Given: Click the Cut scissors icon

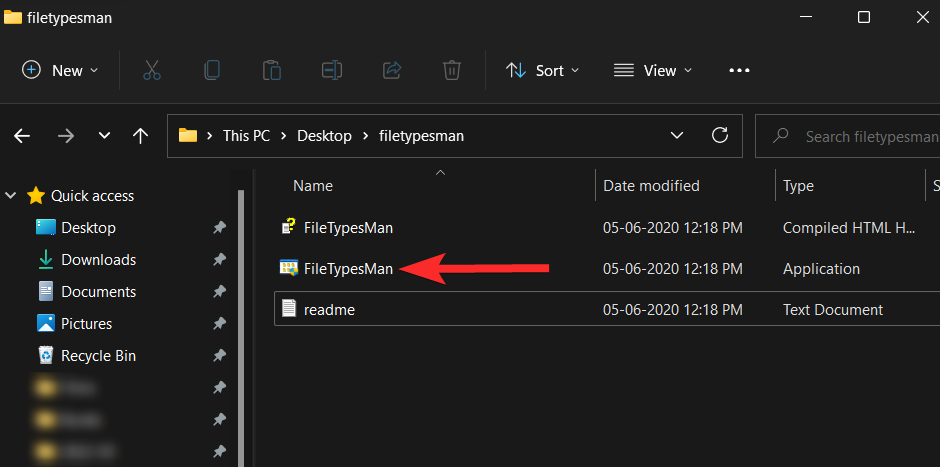Looking at the screenshot, I should coord(152,70).
